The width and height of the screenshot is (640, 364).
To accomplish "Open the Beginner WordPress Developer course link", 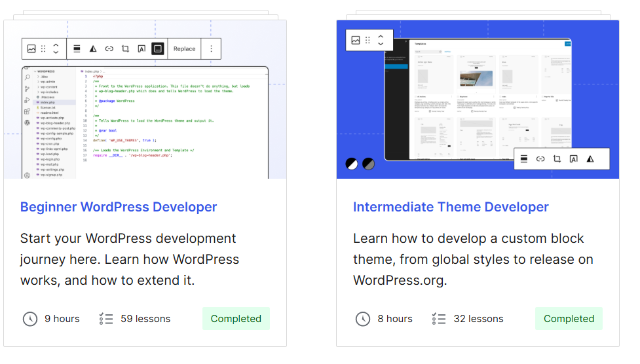I will point(119,207).
